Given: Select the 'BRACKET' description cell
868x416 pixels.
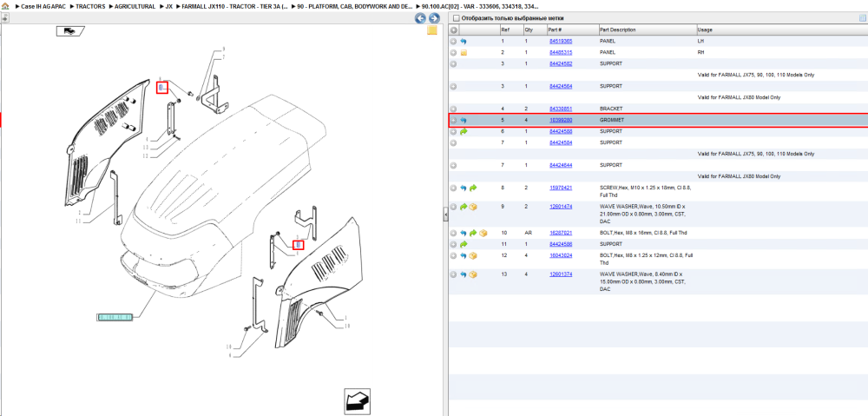Looking at the screenshot, I should (611, 109).
